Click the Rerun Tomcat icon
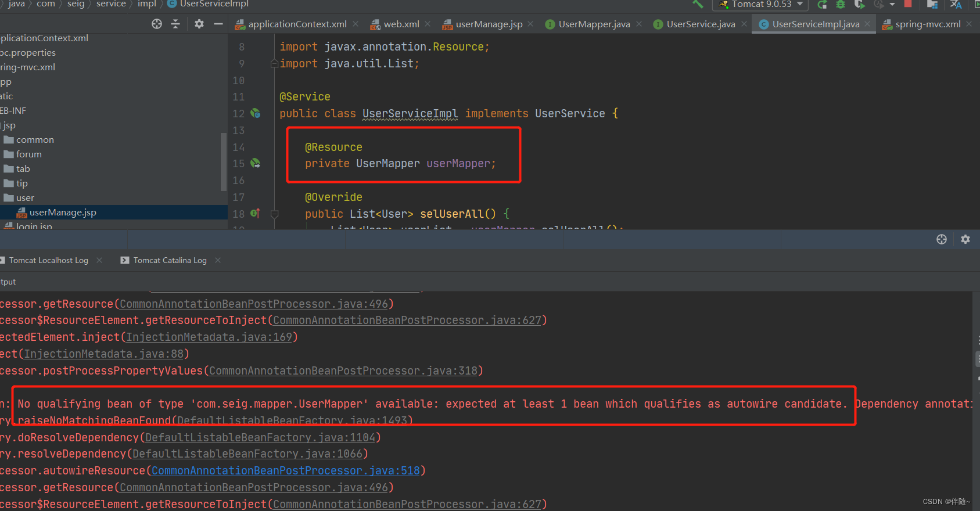This screenshot has width=980, height=511. 822,5
